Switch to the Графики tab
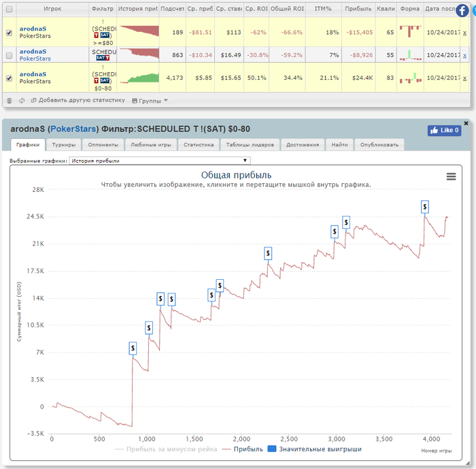The width and height of the screenshot is (476, 469). [x=28, y=145]
